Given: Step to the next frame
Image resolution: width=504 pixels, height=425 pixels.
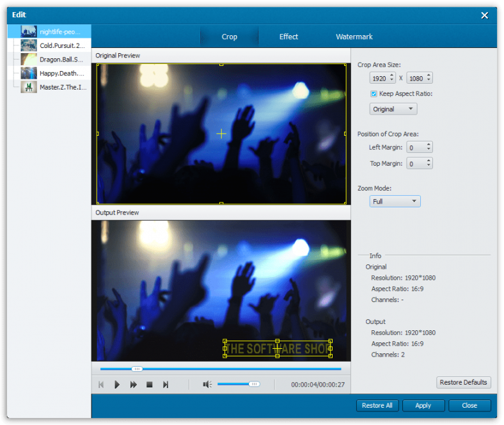Looking at the screenshot, I should pos(166,385).
